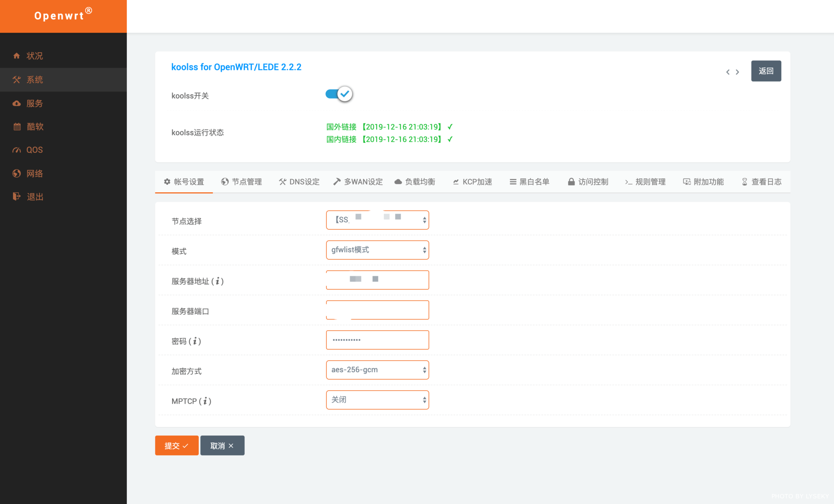This screenshot has width=834, height=504.
Task: Focus the 服务器端口 input field
Action: (377, 310)
